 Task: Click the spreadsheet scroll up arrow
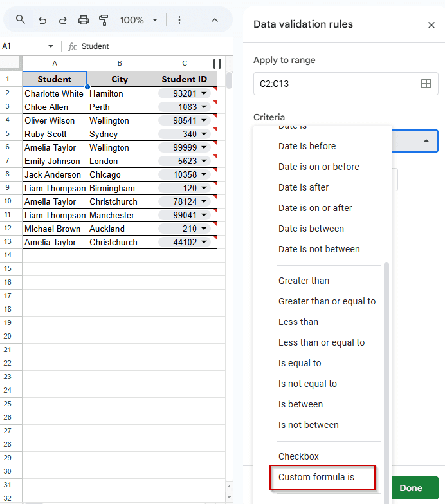(229, 487)
